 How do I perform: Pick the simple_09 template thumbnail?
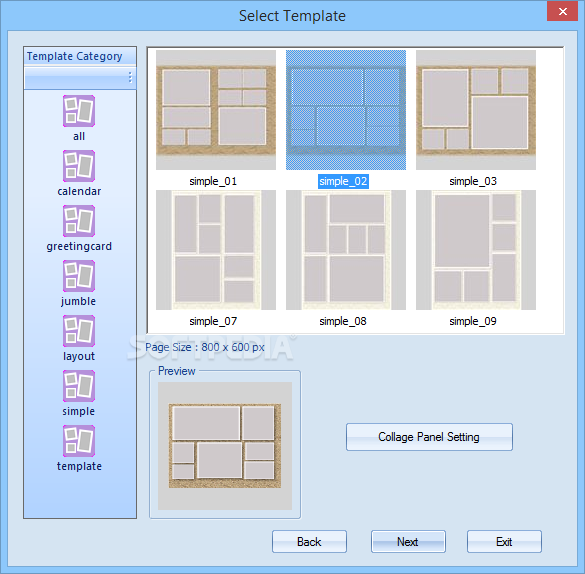pyautogui.click(x=476, y=250)
